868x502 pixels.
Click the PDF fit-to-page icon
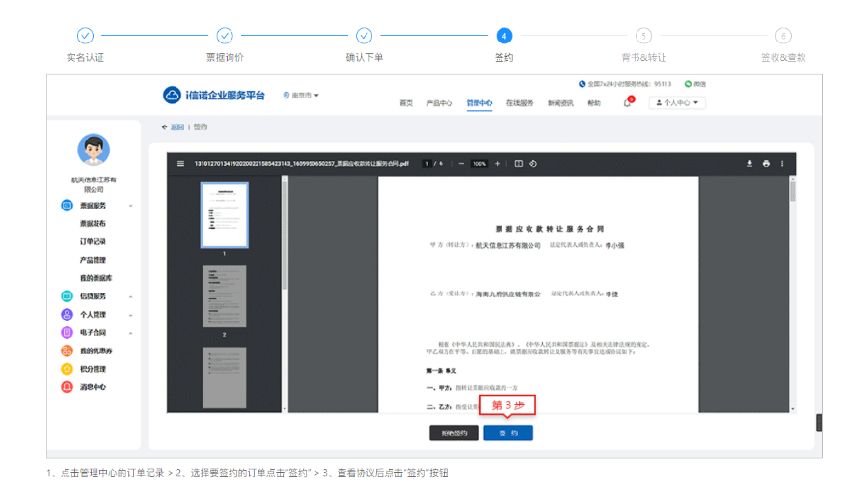pyautogui.click(x=519, y=164)
